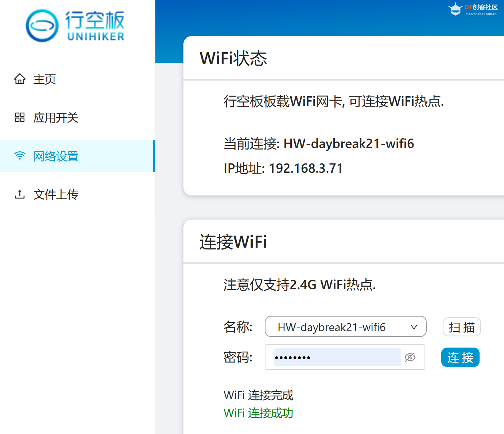Expand the WiFi name dropdown arrow

click(x=414, y=327)
